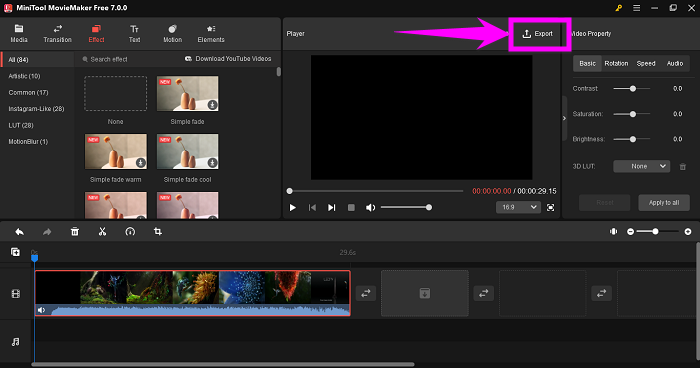Screen dimensions: 700x368
Task: Adjust the Contrast slider
Action: pos(631,88)
